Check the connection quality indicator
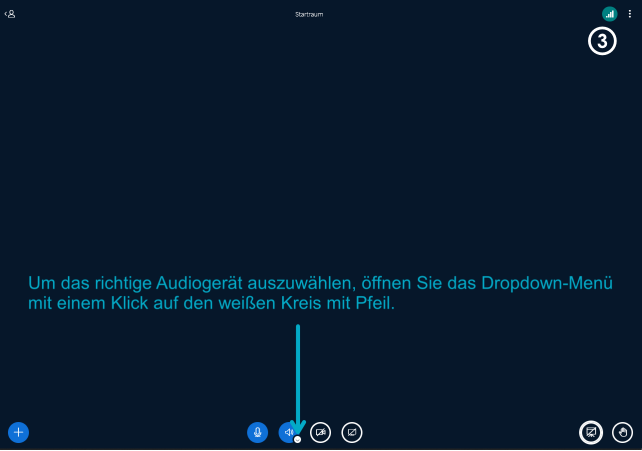This screenshot has height=451, width=642. click(609, 14)
